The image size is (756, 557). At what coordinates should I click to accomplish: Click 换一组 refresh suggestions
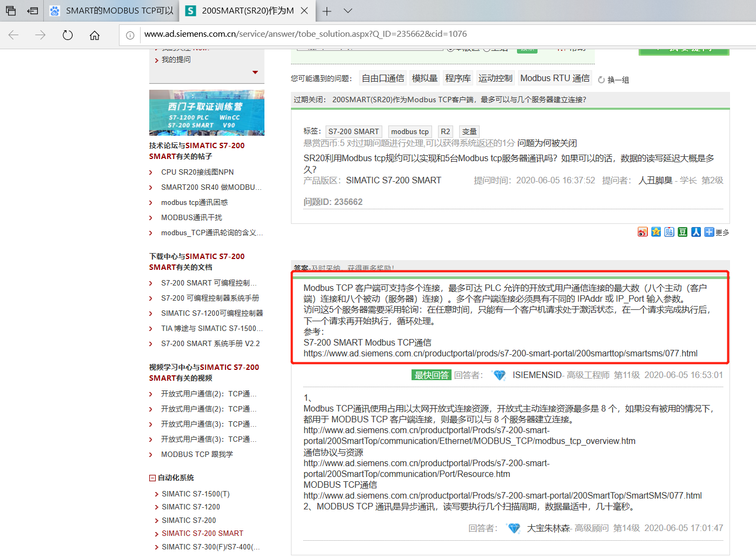coord(613,80)
